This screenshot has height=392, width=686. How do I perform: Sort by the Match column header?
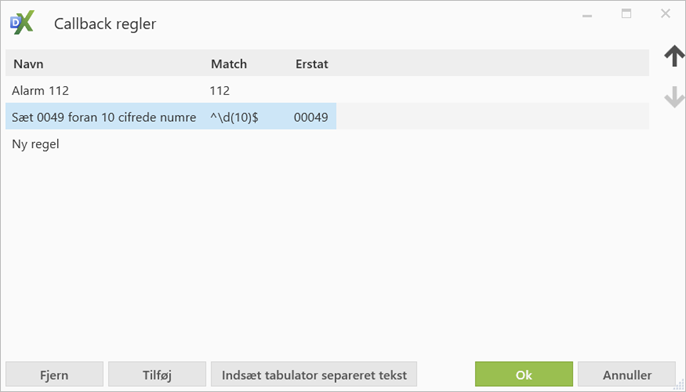pos(229,64)
